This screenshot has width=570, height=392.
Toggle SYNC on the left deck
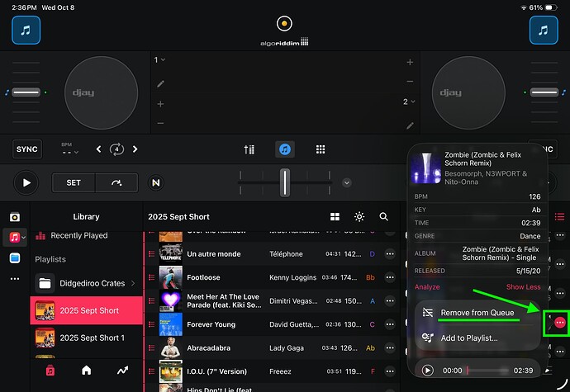[27, 149]
